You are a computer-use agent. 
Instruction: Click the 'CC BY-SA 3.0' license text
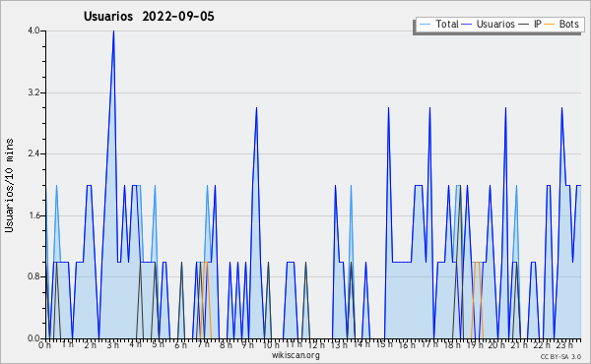560,357
